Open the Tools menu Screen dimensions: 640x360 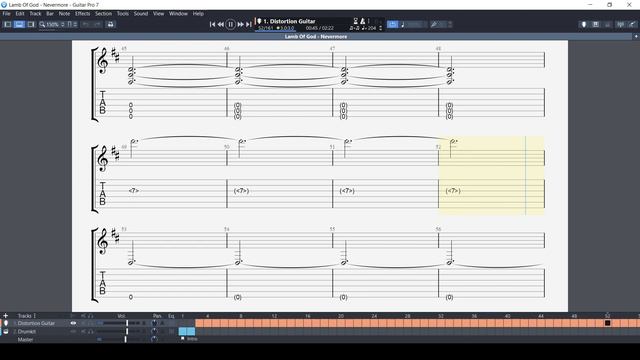[x=122, y=13]
